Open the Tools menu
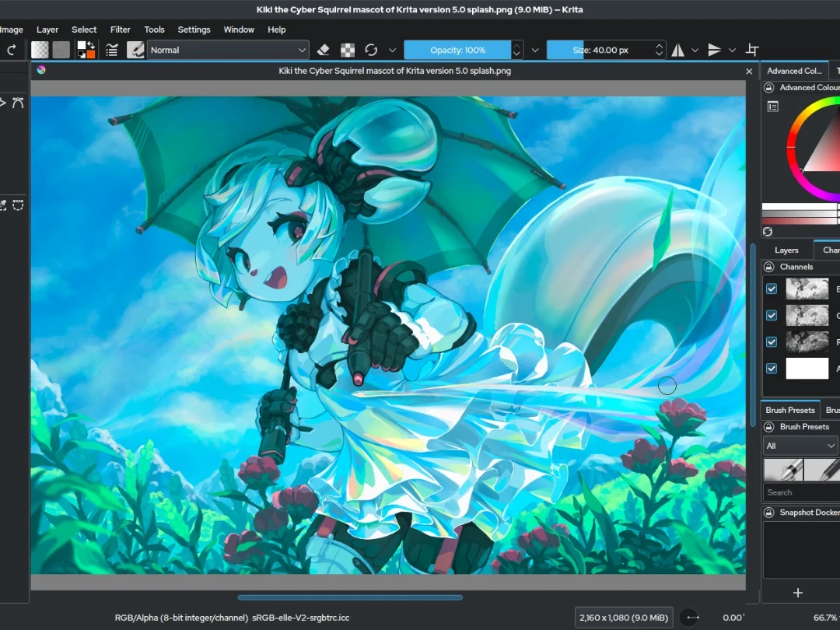The image size is (840, 630). (x=154, y=30)
